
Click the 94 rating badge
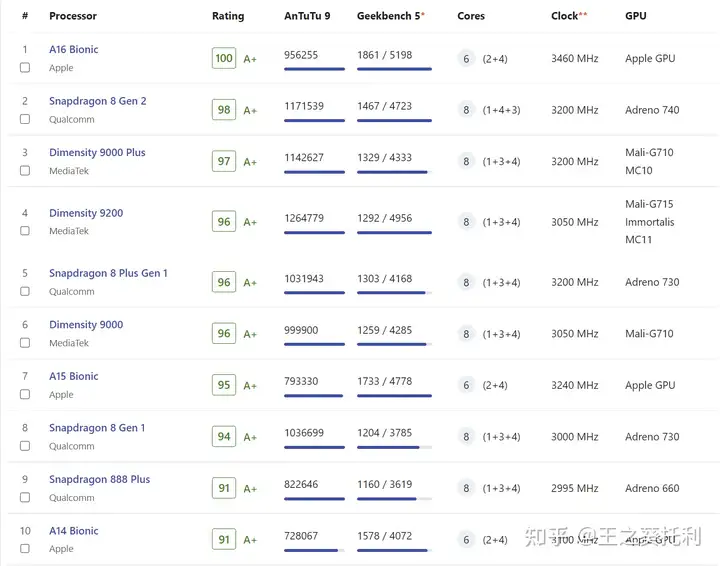click(x=224, y=436)
